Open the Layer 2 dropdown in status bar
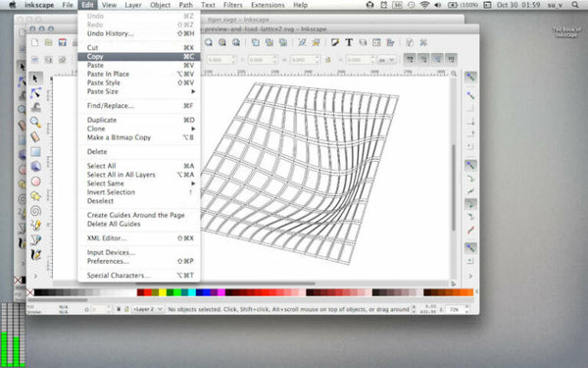This screenshot has width=588, height=368. click(148, 309)
